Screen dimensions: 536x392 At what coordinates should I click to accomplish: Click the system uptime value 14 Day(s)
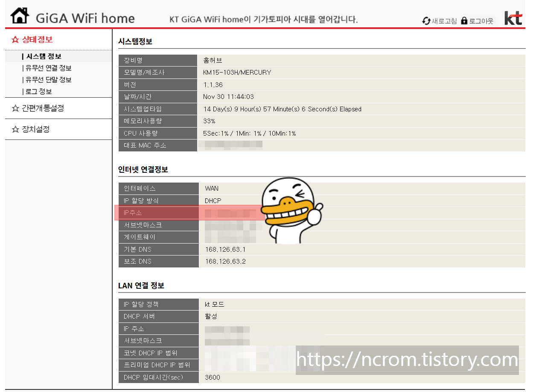point(283,109)
